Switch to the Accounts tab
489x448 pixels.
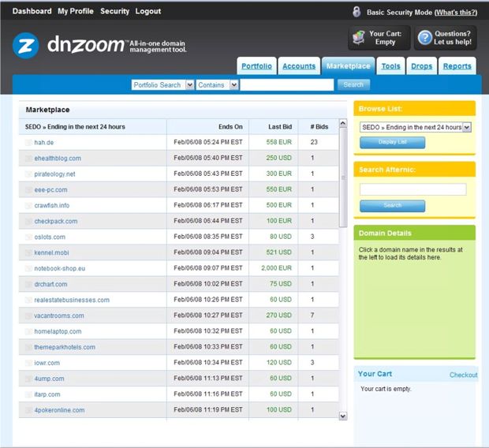click(x=299, y=65)
